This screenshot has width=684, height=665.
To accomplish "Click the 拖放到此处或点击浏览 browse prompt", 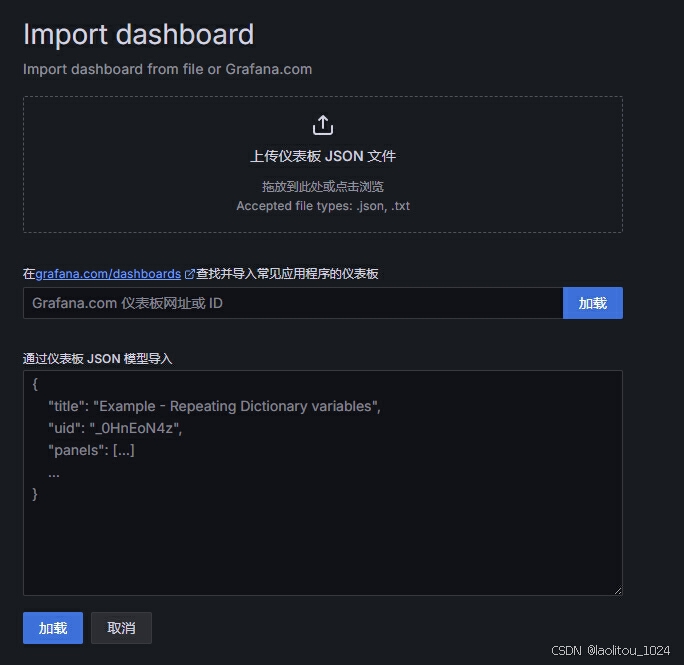I will coord(323,187).
